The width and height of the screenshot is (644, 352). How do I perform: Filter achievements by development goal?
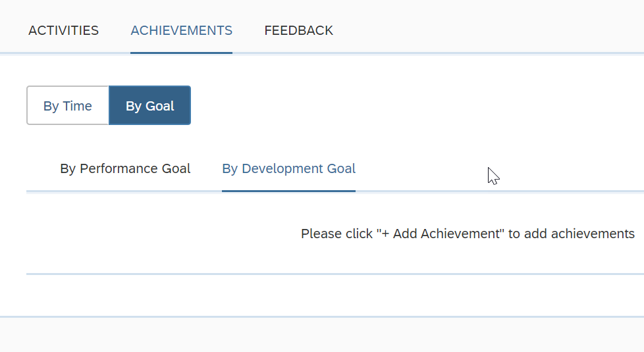[x=288, y=168]
